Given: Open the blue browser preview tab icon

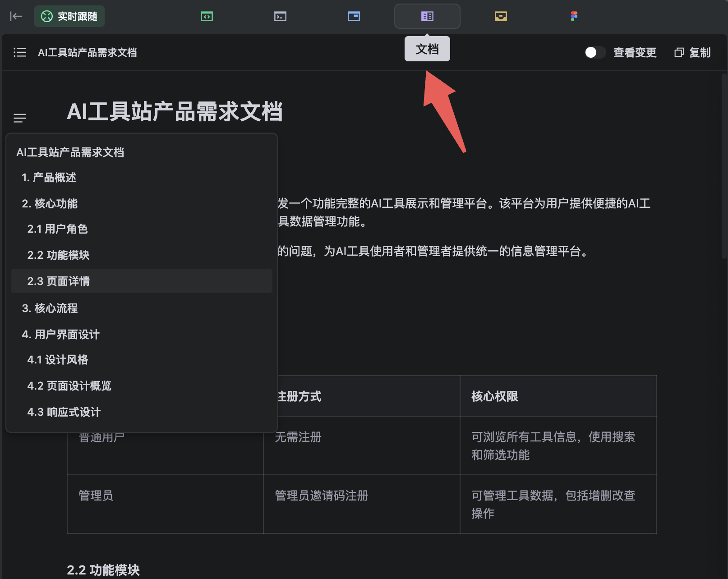Looking at the screenshot, I should coord(354,17).
